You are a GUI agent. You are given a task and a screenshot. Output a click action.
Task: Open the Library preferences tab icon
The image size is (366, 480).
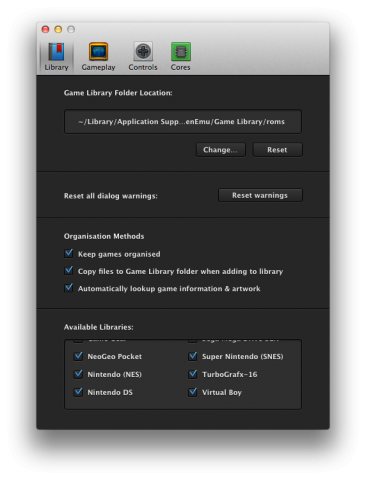[x=56, y=52]
